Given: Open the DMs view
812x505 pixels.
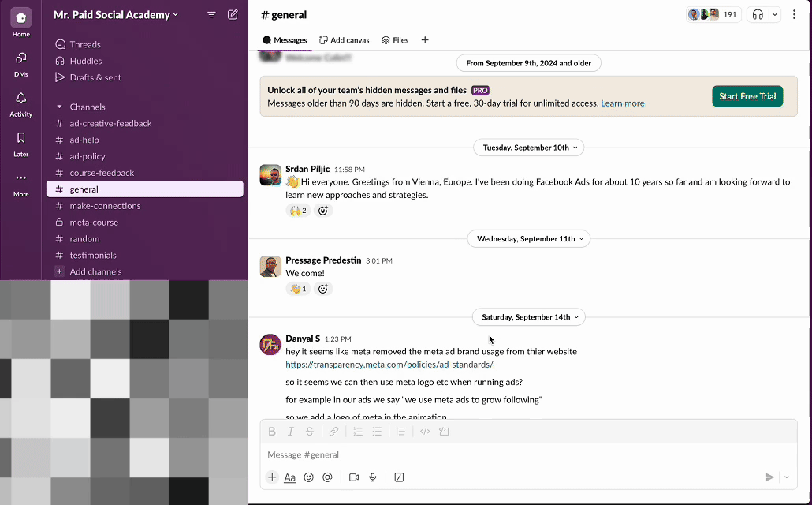Looking at the screenshot, I should (20, 64).
